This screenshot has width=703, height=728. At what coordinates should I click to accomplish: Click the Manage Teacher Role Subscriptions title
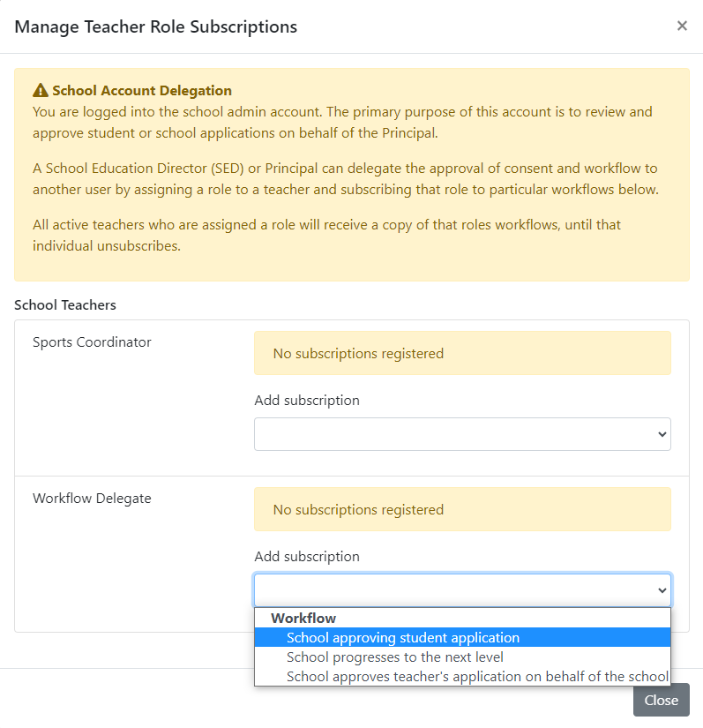(156, 27)
